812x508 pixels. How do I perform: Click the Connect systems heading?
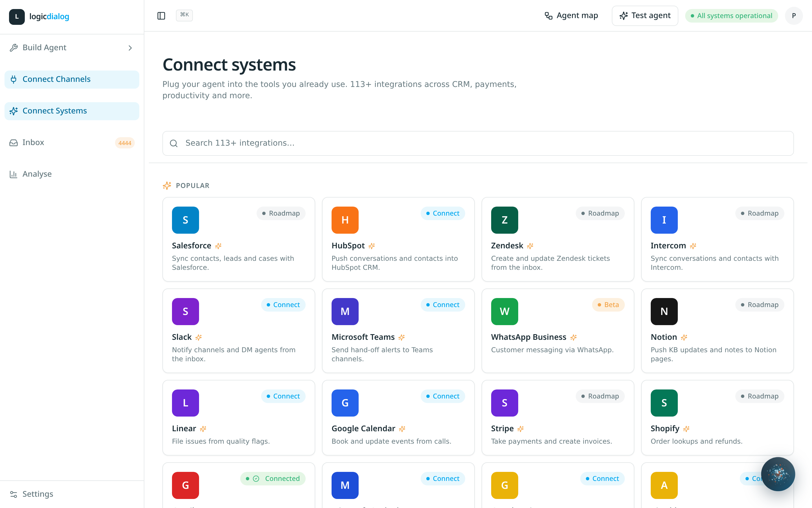pos(229,65)
